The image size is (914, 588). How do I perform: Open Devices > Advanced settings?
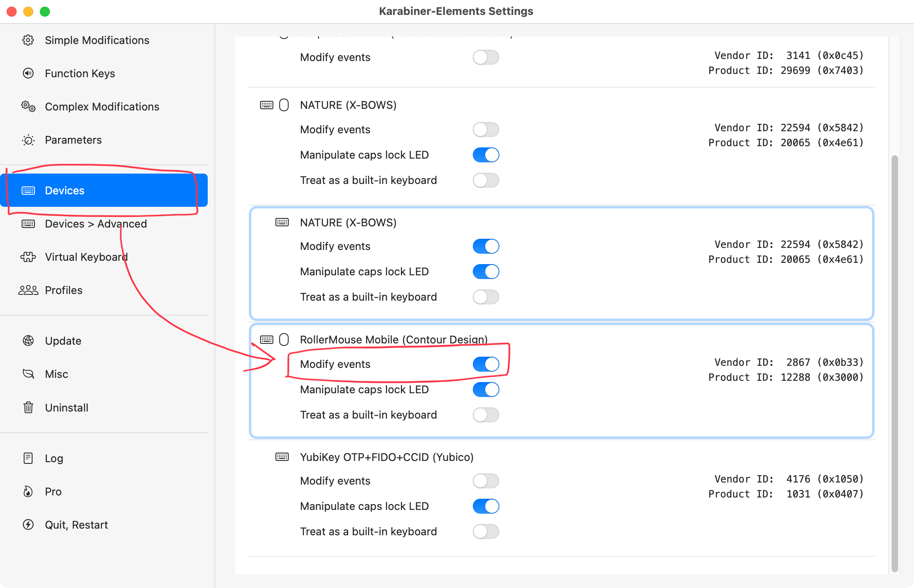coord(104,224)
